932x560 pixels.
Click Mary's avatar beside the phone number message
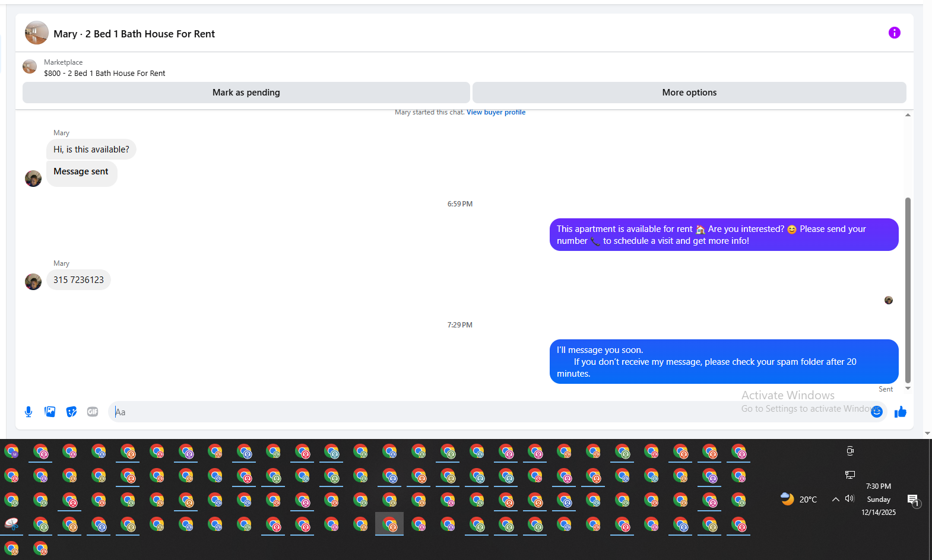pyautogui.click(x=33, y=282)
